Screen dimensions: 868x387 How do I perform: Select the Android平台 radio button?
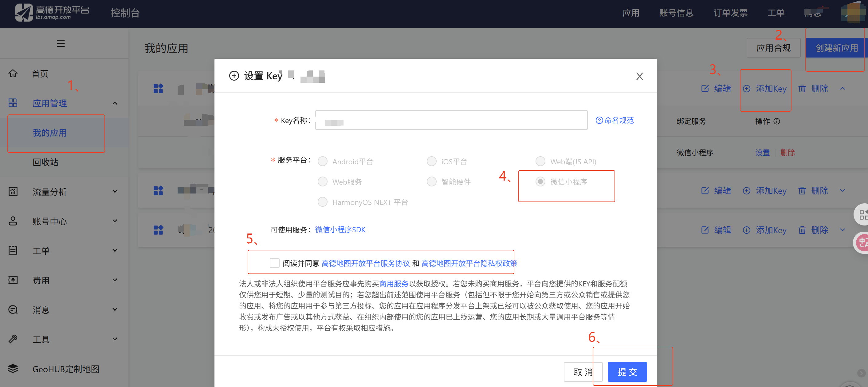pyautogui.click(x=323, y=161)
